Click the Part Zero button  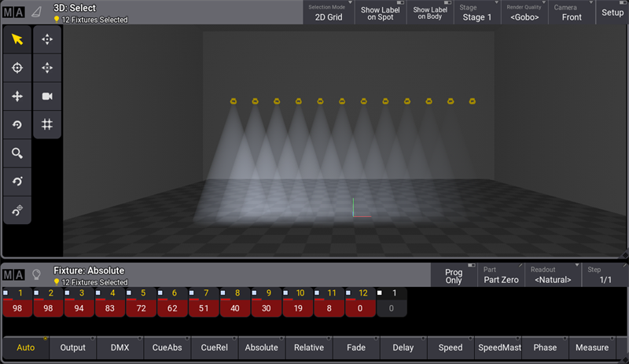tap(501, 275)
